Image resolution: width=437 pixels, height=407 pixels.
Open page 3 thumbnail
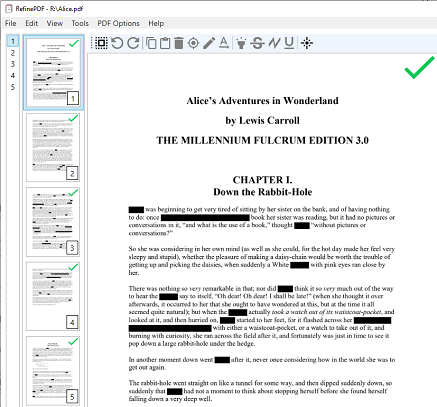[x=53, y=222]
